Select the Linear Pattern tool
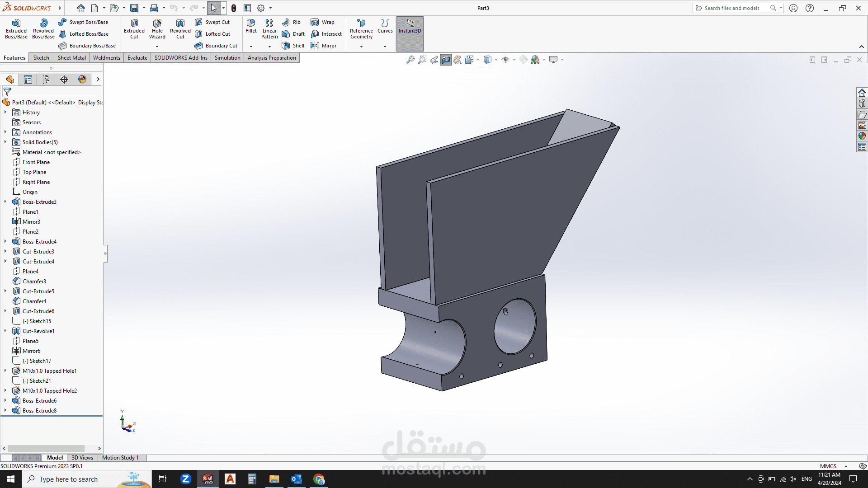Image resolution: width=868 pixels, height=488 pixels. (x=269, y=29)
